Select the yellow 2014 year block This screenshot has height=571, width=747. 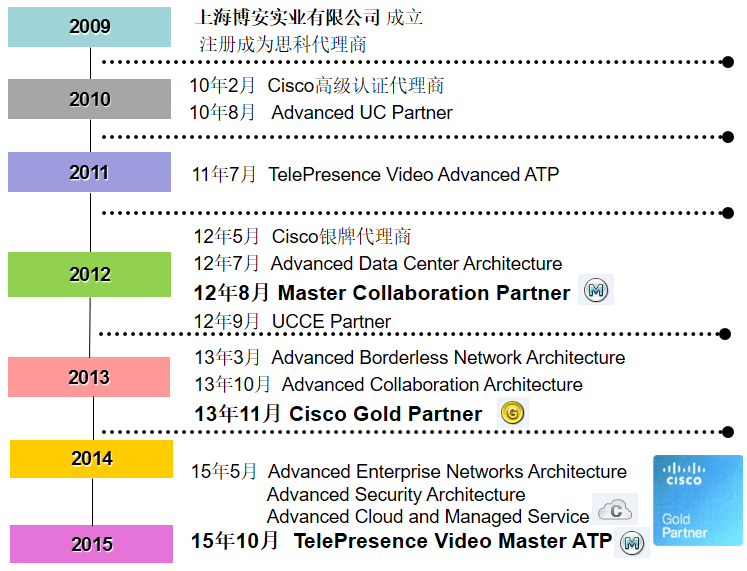pyautogui.click(x=91, y=459)
